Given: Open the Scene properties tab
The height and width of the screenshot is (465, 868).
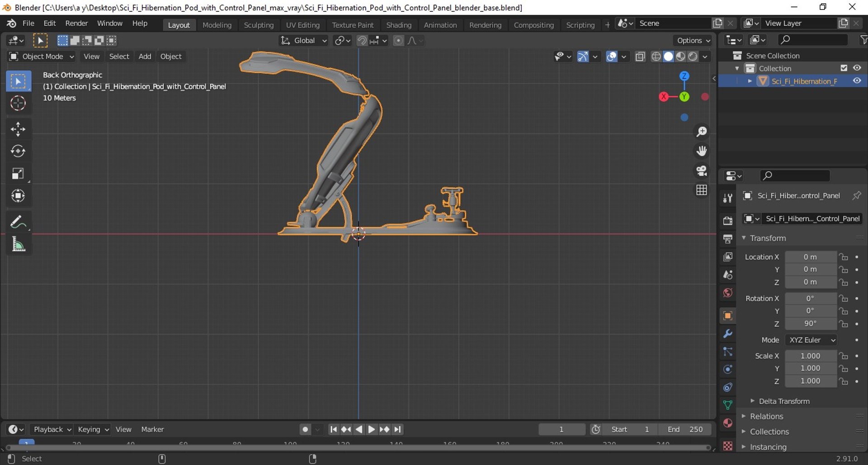Looking at the screenshot, I should click(727, 275).
